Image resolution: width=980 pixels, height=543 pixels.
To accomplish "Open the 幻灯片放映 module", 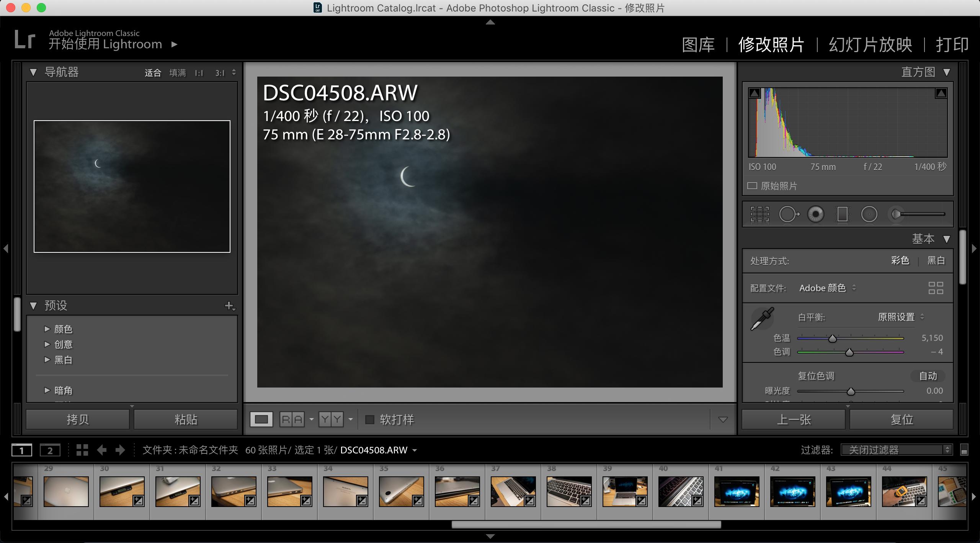I will (x=870, y=45).
